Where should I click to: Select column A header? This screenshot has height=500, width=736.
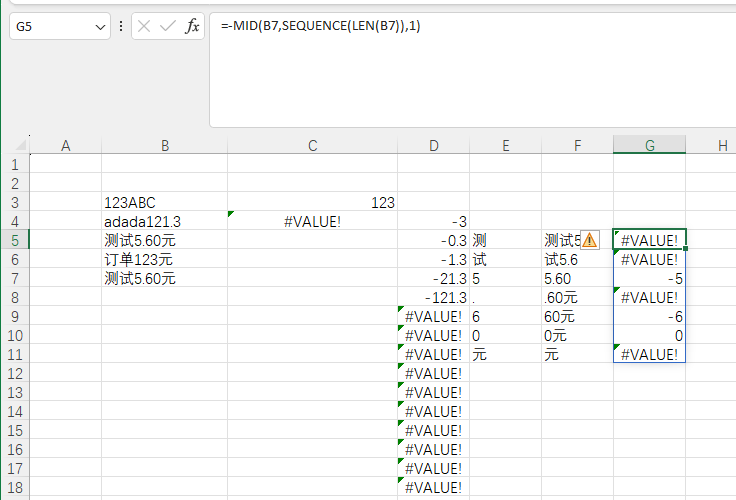66,145
